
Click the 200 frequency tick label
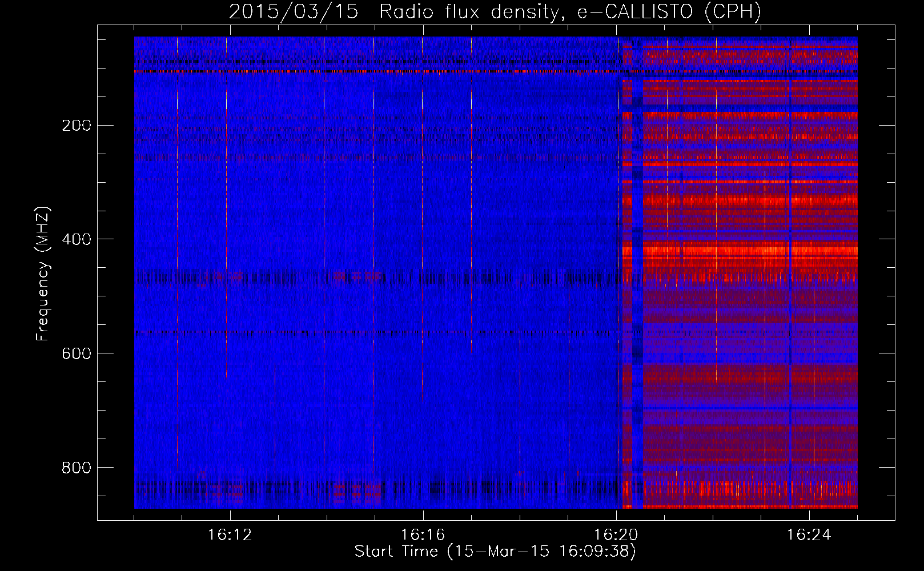77,125
